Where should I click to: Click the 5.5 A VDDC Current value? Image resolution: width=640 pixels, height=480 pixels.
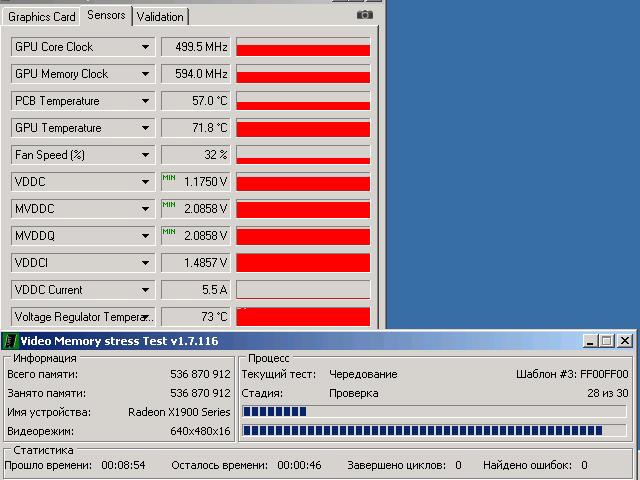click(x=196, y=289)
